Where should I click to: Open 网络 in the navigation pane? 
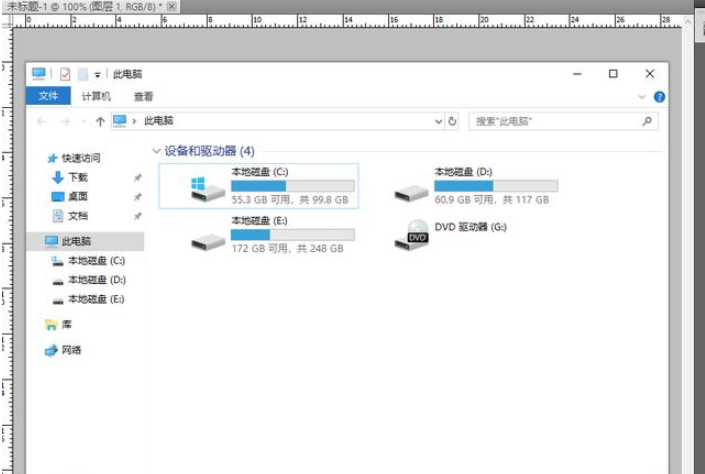click(71, 350)
